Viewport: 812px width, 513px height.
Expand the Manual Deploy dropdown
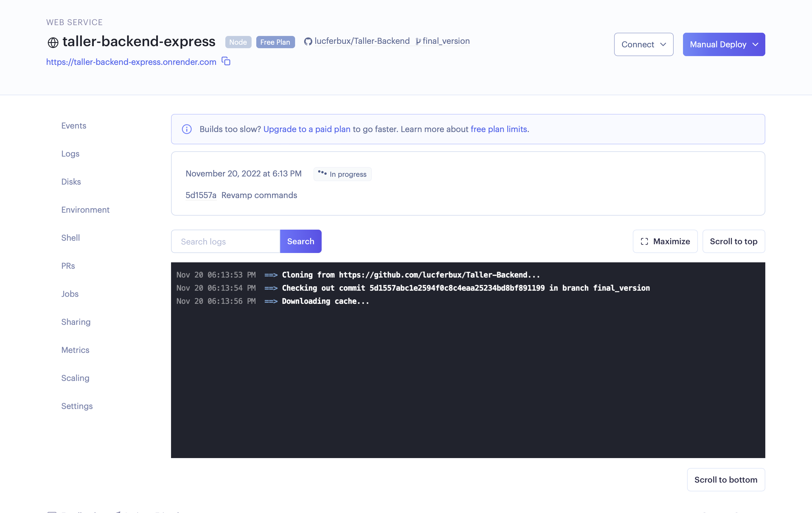click(x=724, y=44)
